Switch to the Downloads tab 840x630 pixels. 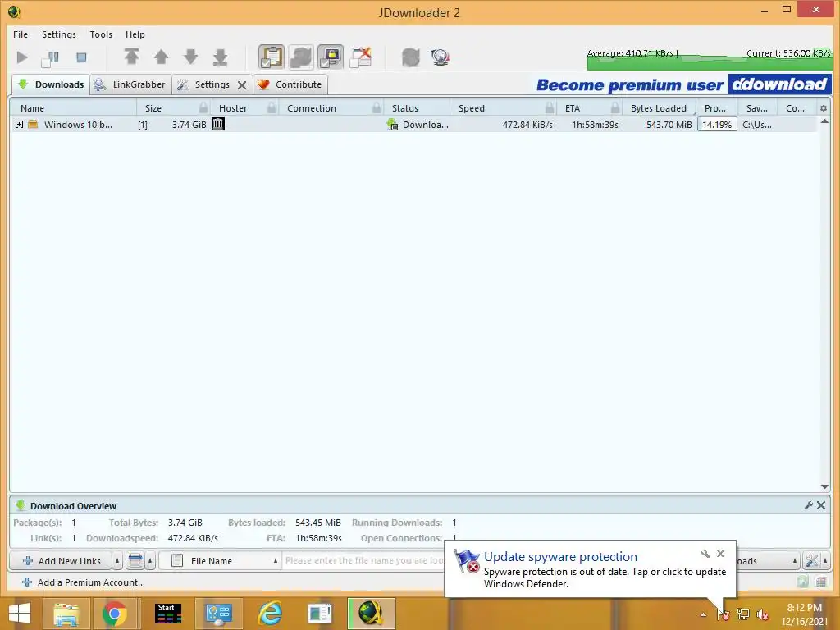[x=51, y=84]
